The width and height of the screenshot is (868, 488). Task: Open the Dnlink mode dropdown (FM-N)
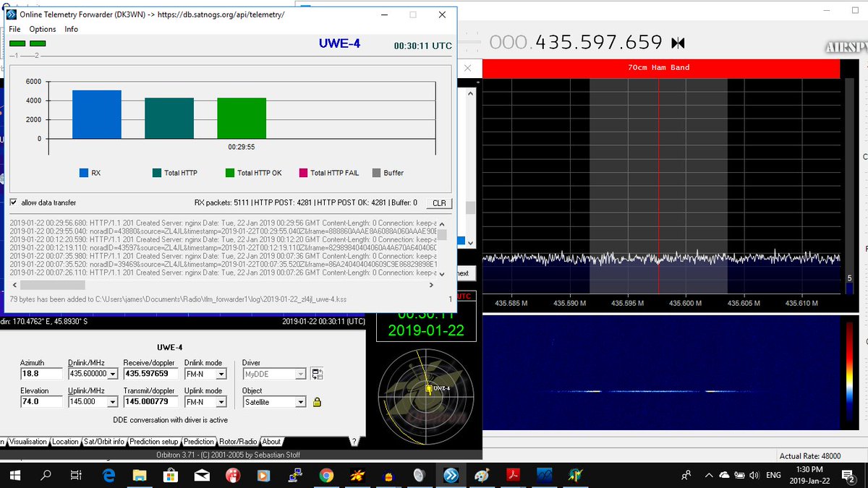(x=221, y=374)
